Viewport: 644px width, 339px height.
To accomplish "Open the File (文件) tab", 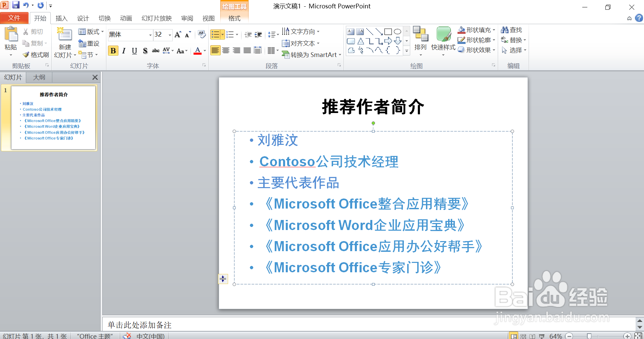I will point(14,18).
